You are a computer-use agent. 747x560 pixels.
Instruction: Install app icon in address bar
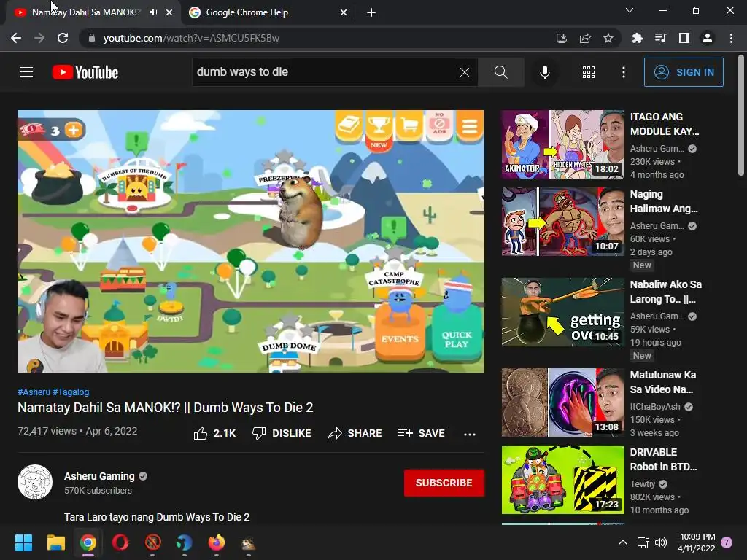tap(562, 38)
